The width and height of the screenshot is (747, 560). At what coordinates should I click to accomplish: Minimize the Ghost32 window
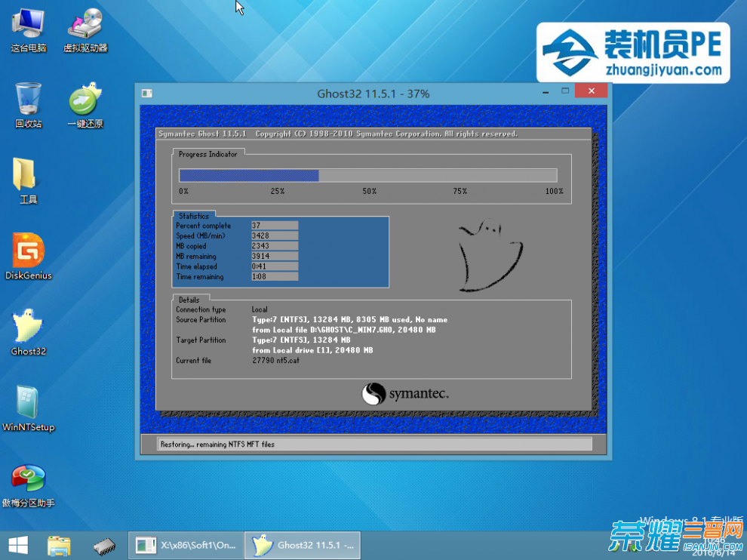546,91
